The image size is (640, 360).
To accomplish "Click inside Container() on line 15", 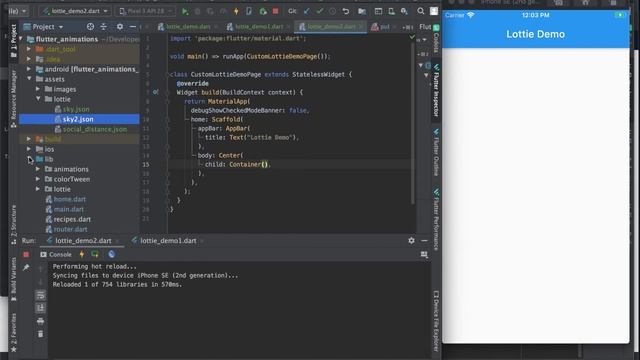I will pyautogui.click(x=264, y=164).
